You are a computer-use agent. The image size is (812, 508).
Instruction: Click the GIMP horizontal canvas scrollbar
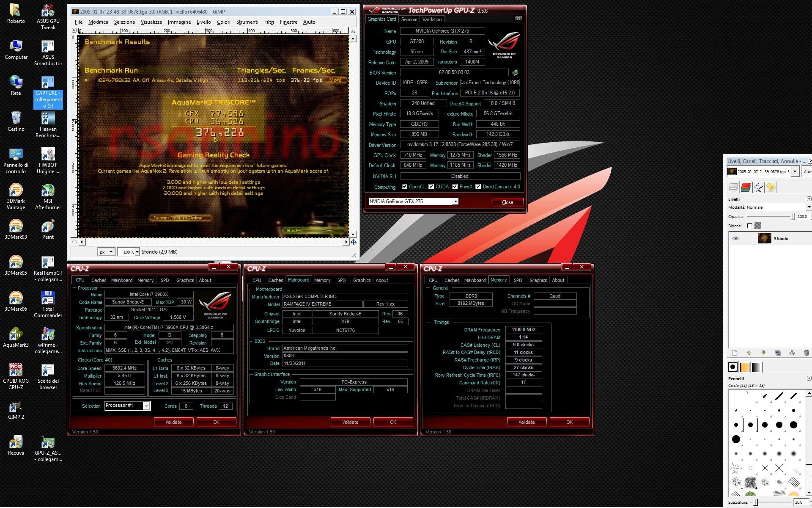point(214,242)
